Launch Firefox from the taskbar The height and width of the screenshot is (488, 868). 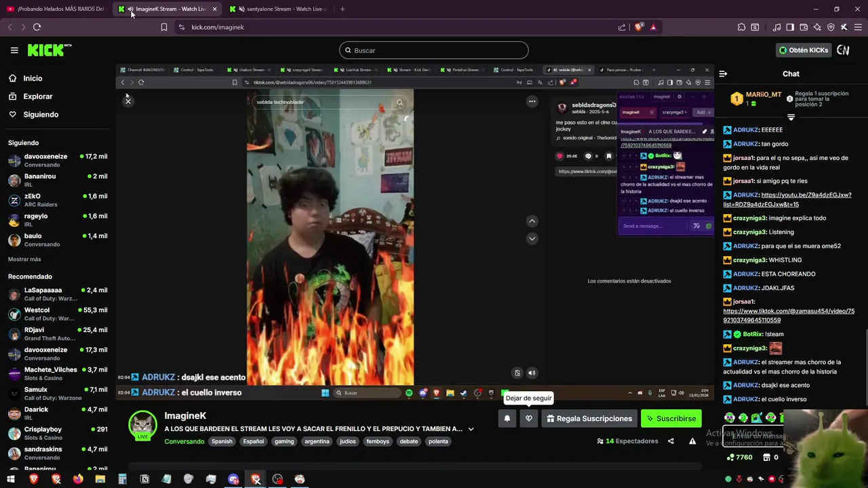coord(78,479)
